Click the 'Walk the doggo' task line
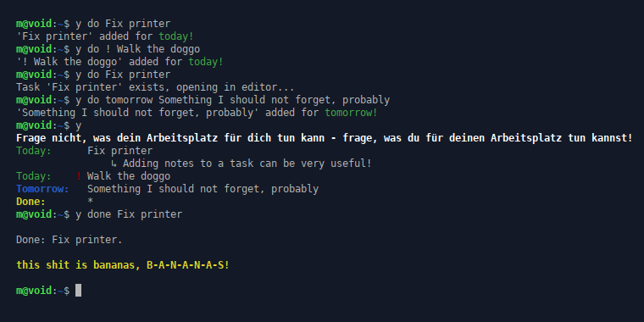644x322 pixels. click(x=129, y=176)
